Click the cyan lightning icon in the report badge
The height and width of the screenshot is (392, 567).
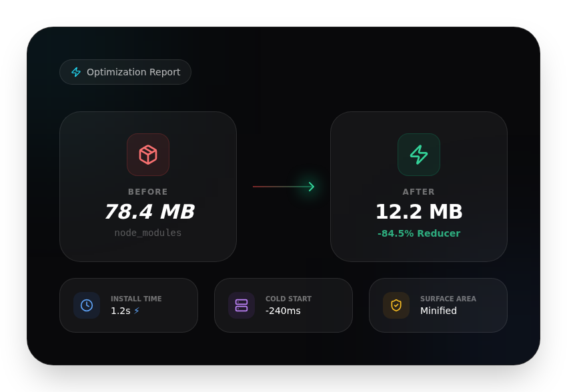coord(76,72)
